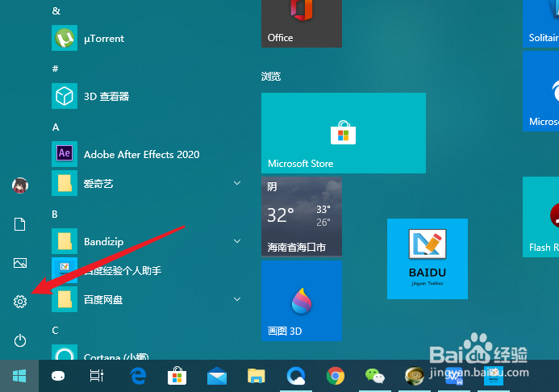Image resolution: width=559 pixels, height=392 pixels.
Task: Open the Bandizip folder entry
Action: 146,241
